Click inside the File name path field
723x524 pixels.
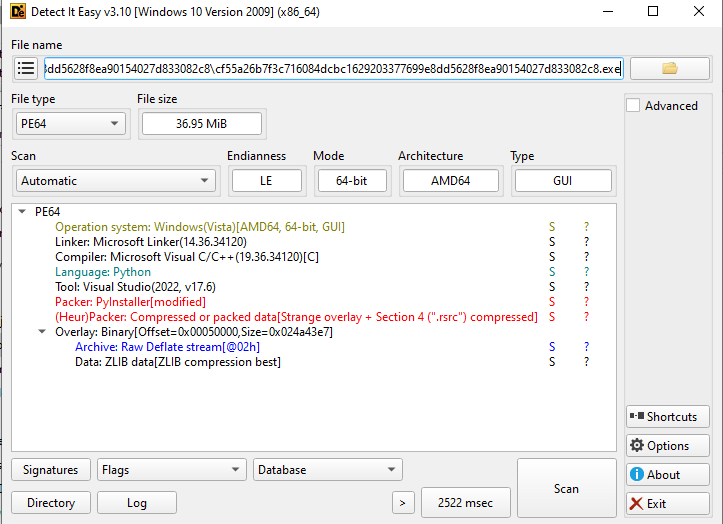[333, 69]
